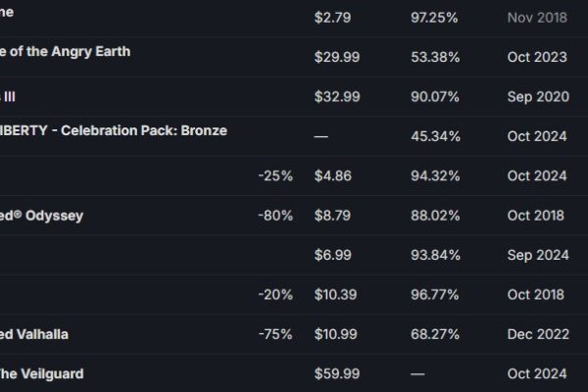Select the $32.99 price value

pos(337,97)
